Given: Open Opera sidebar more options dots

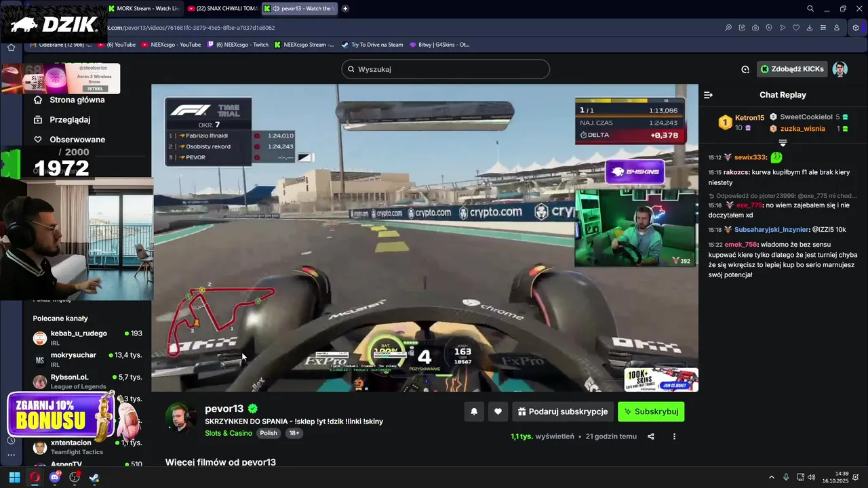Looking at the screenshot, I should (11, 455).
